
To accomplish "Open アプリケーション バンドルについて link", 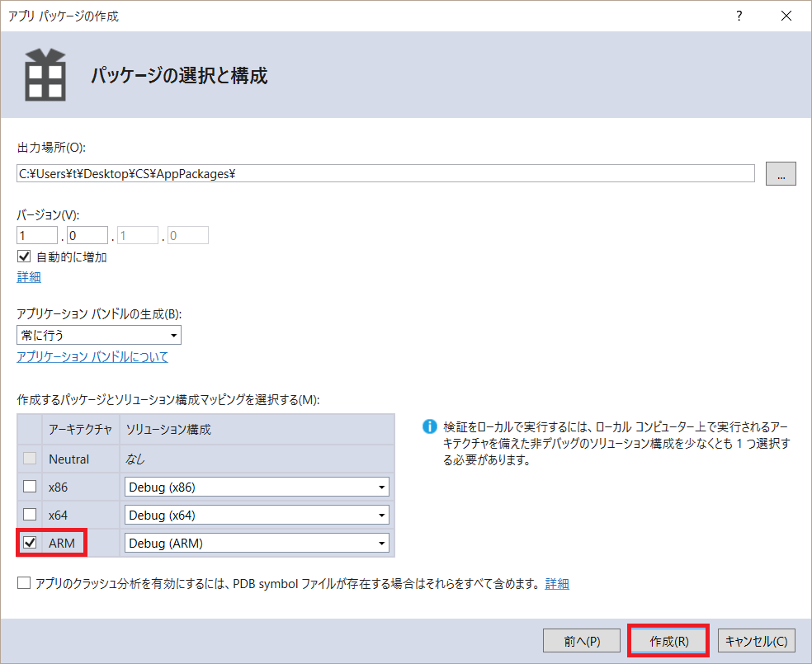I will click(x=92, y=356).
